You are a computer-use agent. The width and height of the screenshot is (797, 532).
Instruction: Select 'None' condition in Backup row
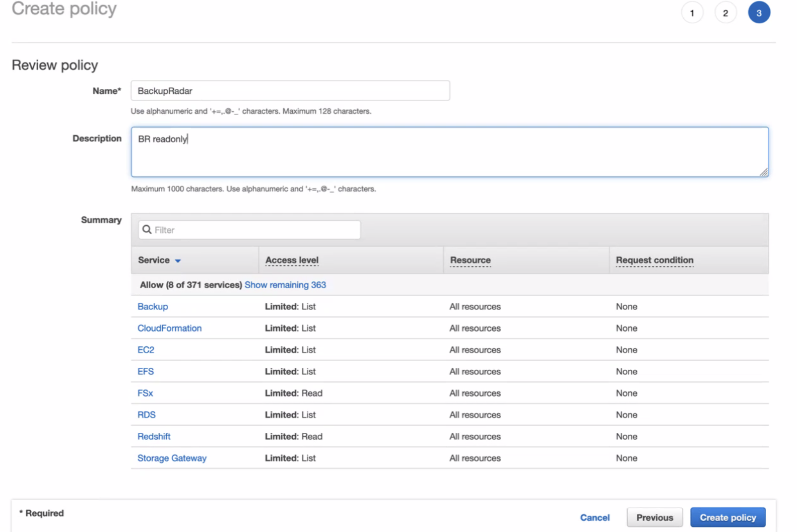point(626,307)
